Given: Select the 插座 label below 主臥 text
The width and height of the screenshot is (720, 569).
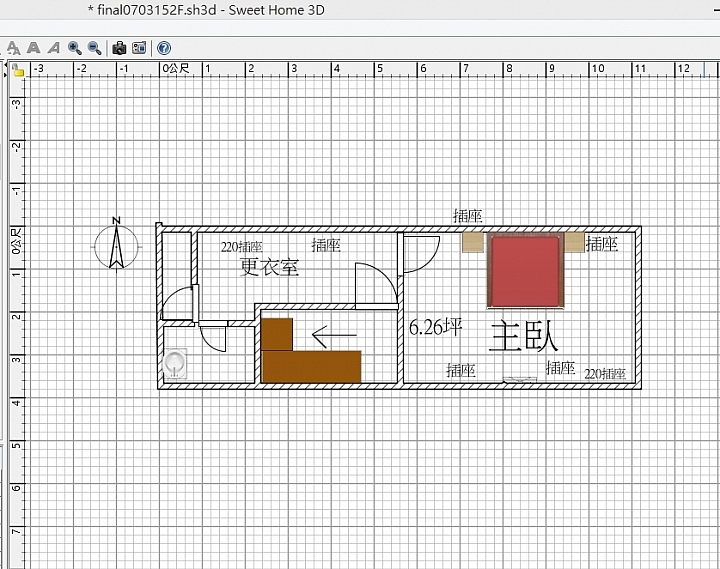Looking at the screenshot, I should pyautogui.click(x=561, y=368).
